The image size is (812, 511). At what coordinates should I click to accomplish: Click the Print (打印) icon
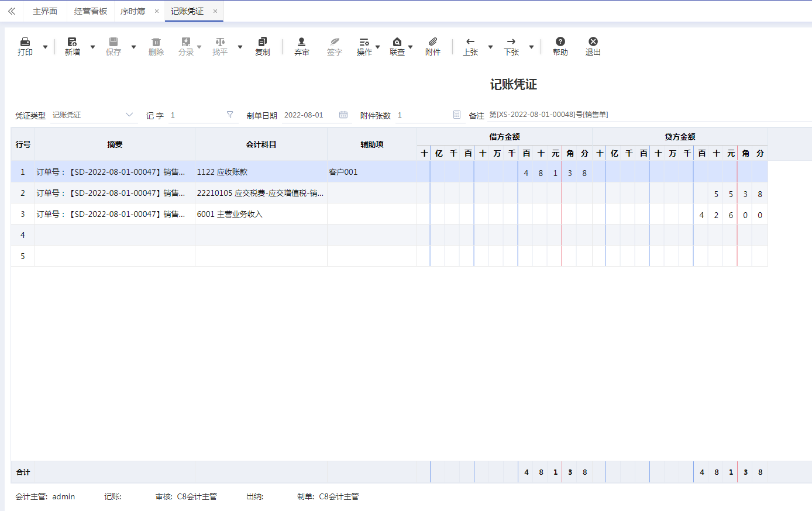(25, 42)
